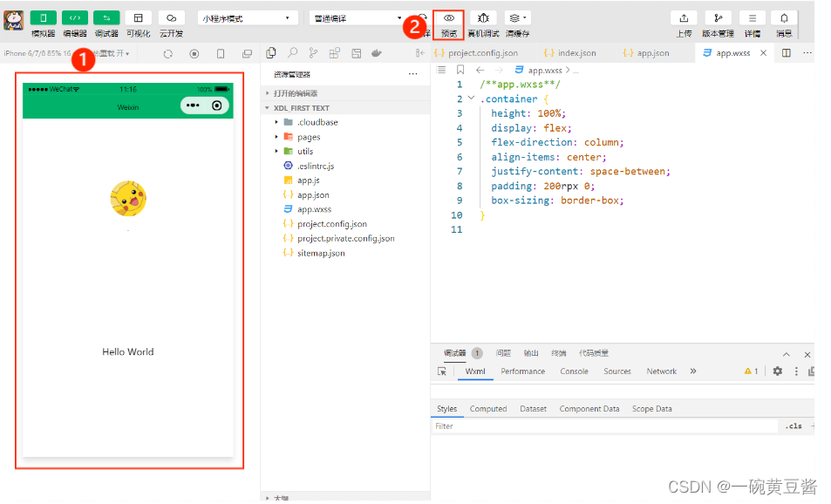831x504 pixels.
Task: Collapse the XDL_FIRST TEXT project tree
Action: (x=345, y=108)
